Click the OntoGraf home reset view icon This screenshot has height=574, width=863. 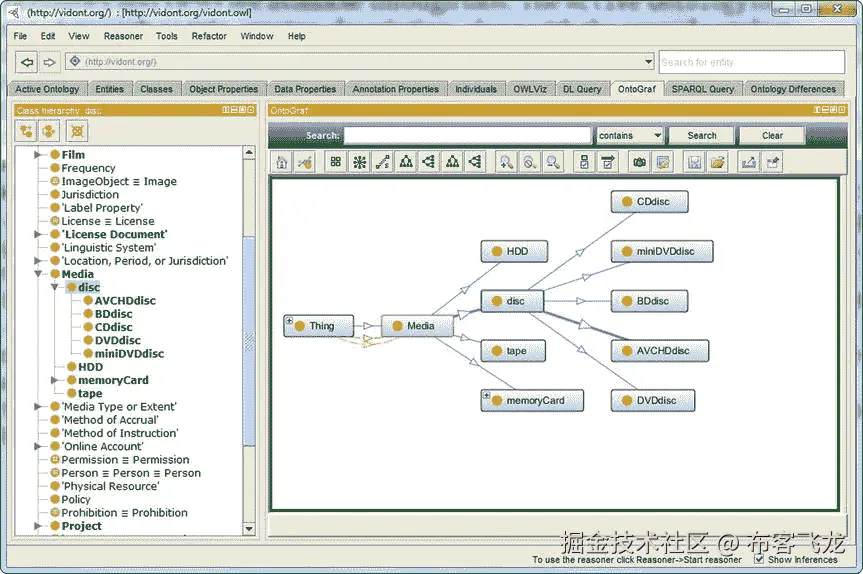point(282,162)
